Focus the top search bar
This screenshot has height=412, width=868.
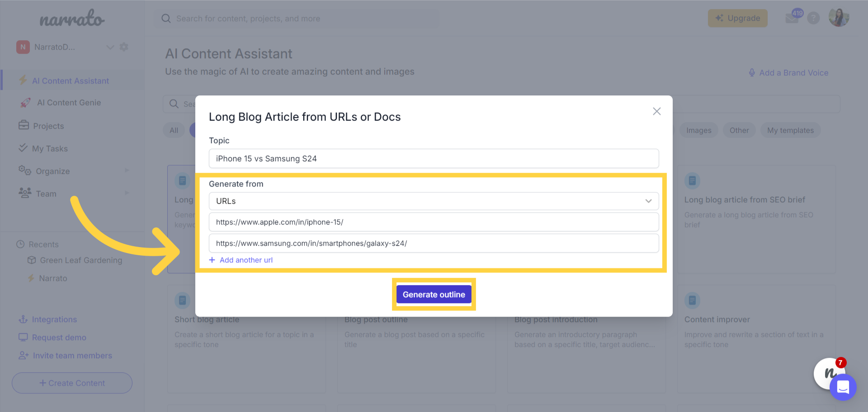point(296,19)
